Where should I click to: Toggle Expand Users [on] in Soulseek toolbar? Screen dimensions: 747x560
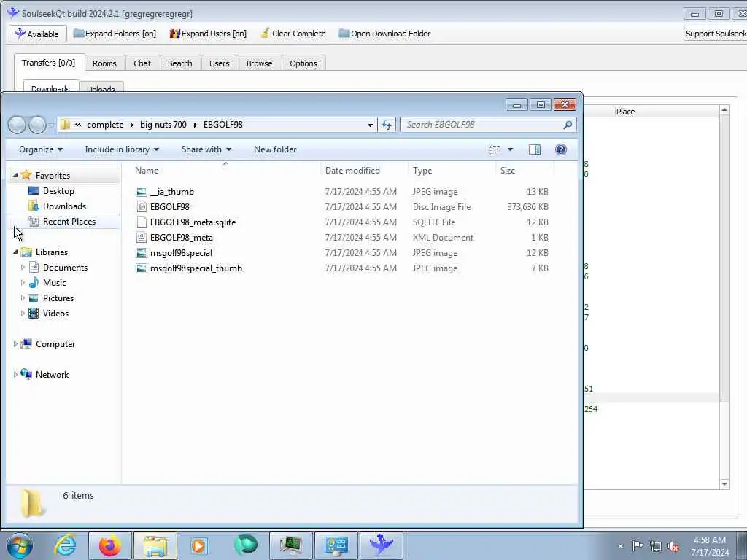pyautogui.click(x=208, y=34)
